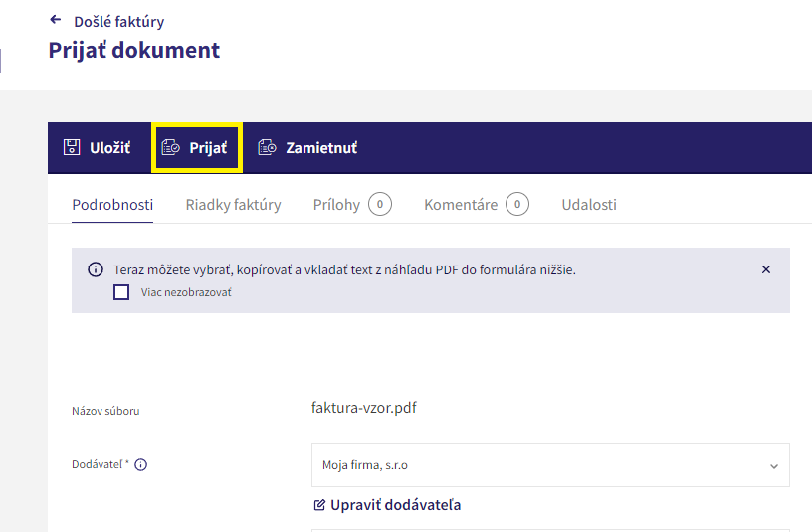Click the Upraviť dodávateľa link
The image size is (812, 532).
click(x=387, y=505)
